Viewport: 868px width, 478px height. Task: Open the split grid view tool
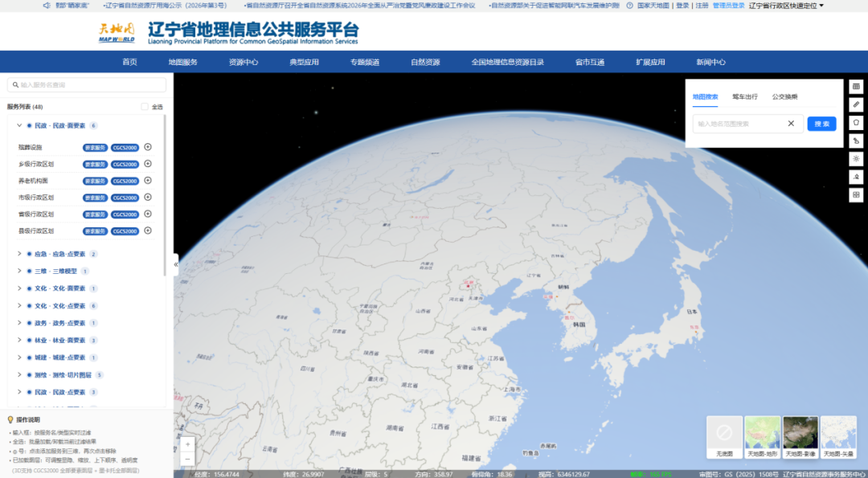(856, 194)
